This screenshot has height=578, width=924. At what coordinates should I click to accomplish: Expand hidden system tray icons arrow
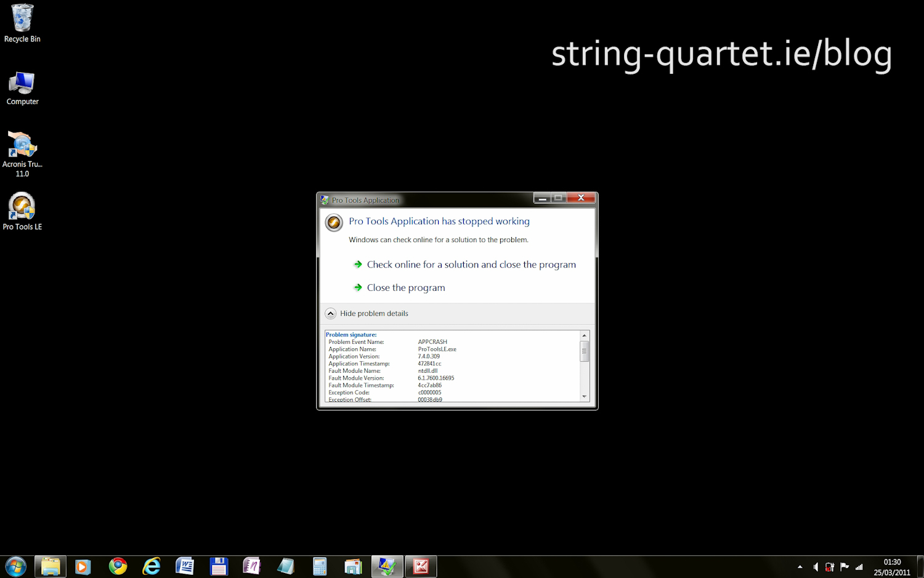click(800, 567)
